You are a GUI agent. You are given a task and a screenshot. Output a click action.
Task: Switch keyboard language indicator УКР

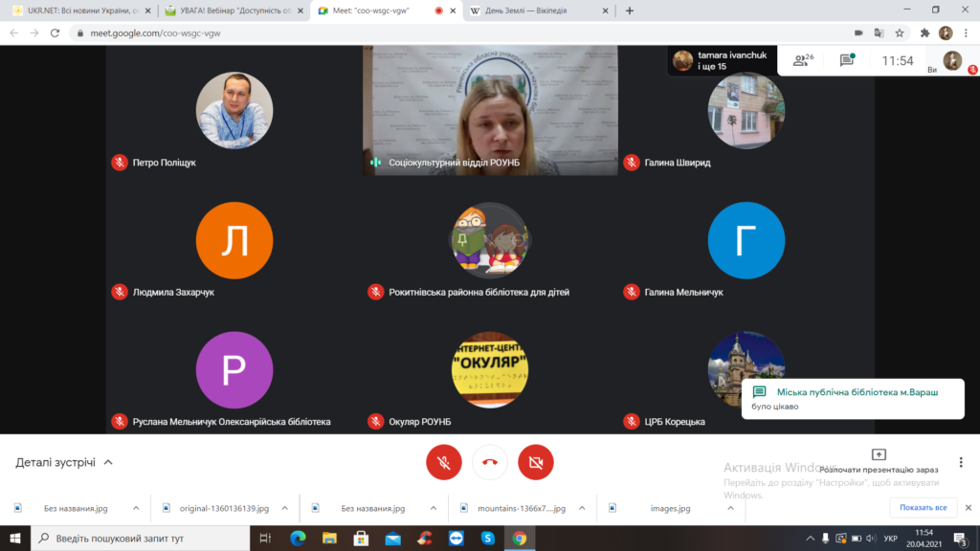[x=890, y=540]
